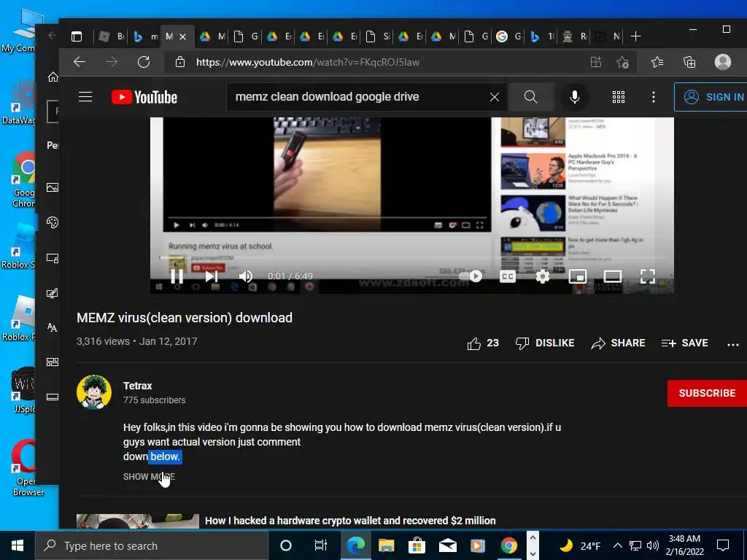Switch to spy-icon tab labeled R

(x=575, y=36)
